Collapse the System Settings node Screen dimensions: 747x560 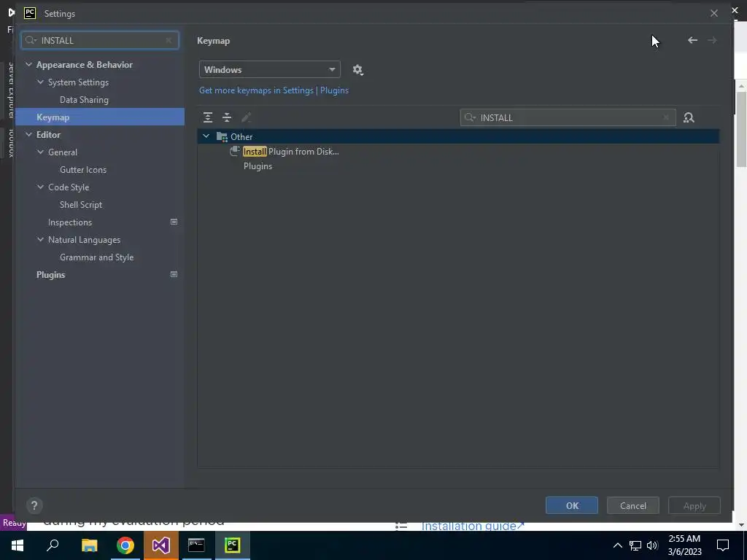click(41, 82)
